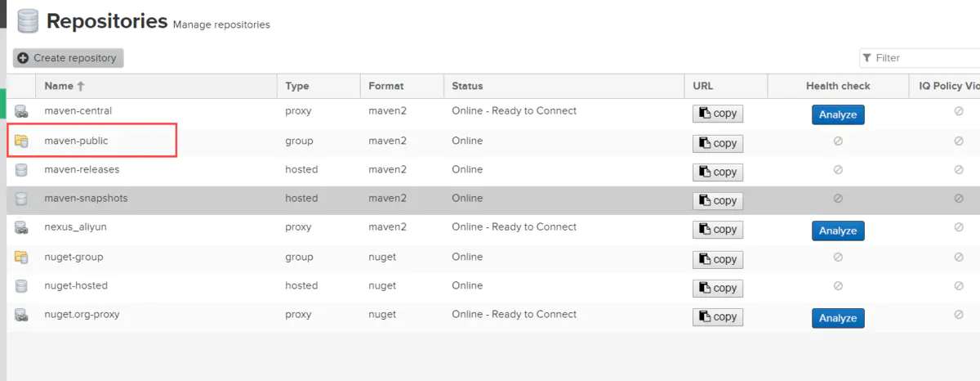Open the maven-releases repository row
The width and height of the screenshot is (980, 381).
82,170
